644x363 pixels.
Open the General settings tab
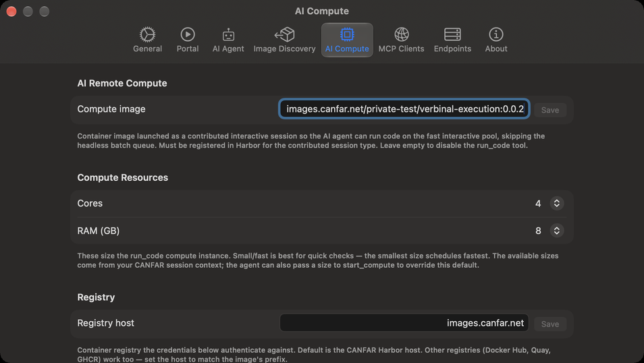point(147,40)
